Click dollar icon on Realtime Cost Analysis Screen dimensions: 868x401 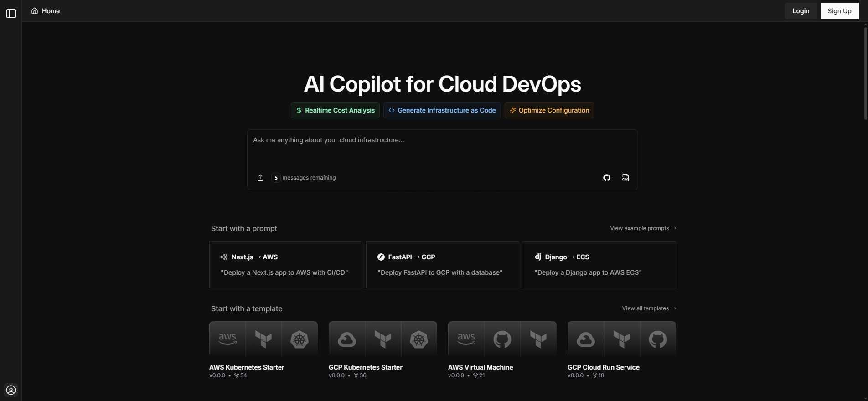[299, 110]
